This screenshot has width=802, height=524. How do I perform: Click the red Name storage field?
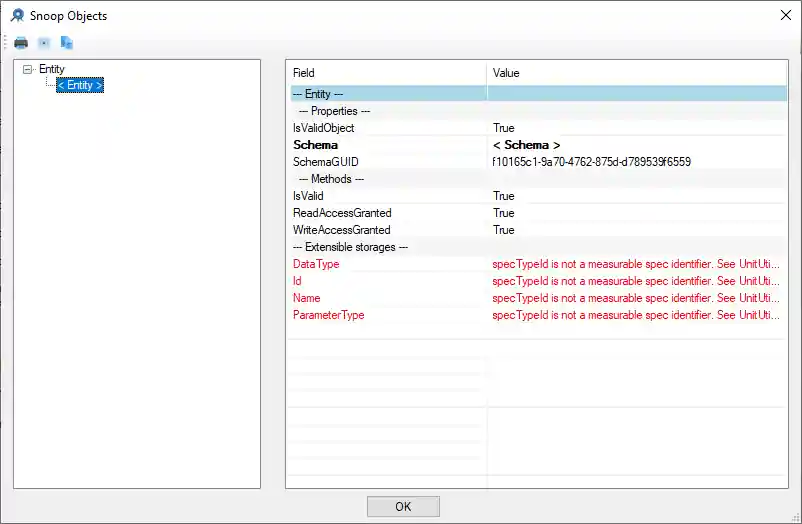pyautogui.click(x=307, y=298)
